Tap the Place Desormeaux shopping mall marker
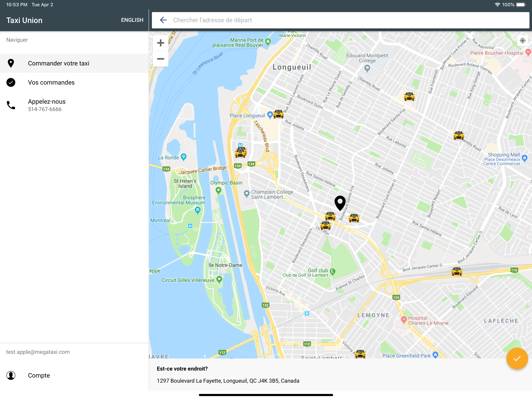Screen dimensions: 532x399 [525, 158]
